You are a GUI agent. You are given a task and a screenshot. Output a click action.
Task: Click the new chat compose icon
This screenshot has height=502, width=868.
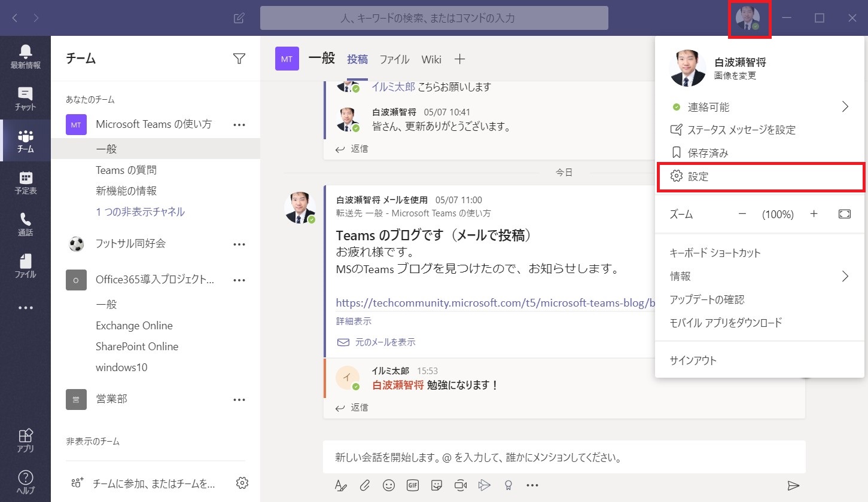click(239, 18)
